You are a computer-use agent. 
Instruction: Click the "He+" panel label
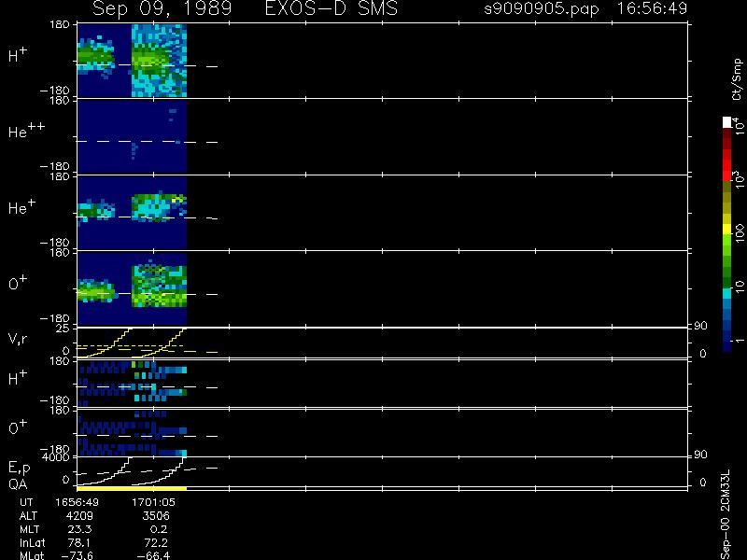click(21, 206)
